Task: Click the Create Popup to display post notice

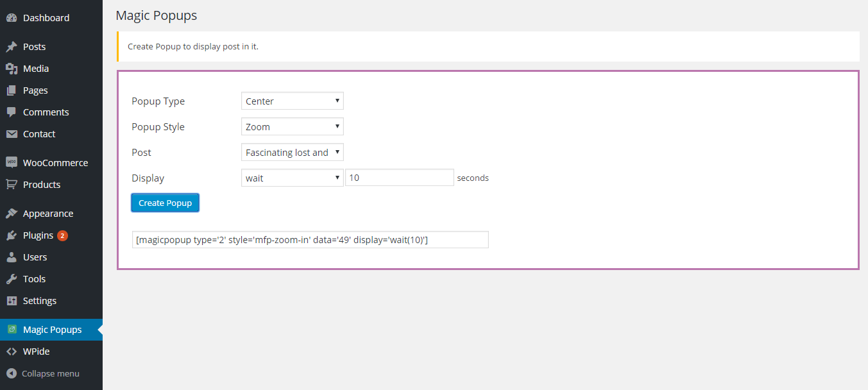Action: tap(488, 46)
